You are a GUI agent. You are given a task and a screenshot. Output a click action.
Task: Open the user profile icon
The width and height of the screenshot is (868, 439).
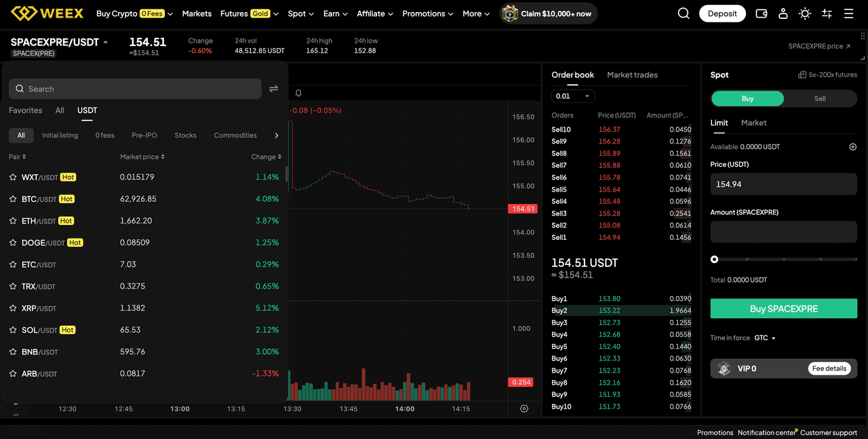coord(783,14)
